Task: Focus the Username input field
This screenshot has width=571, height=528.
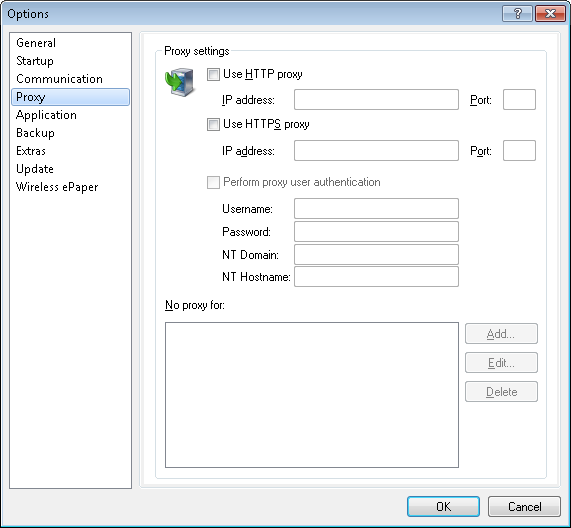Action: [376, 209]
